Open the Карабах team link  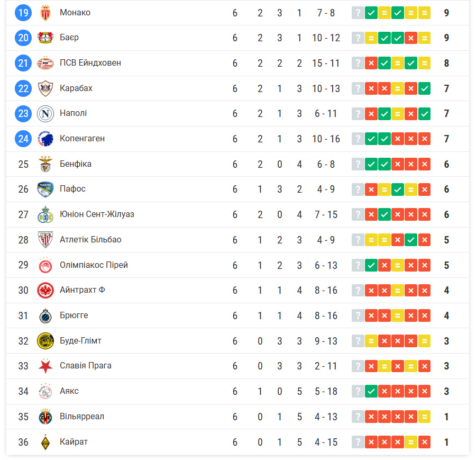coord(76,88)
